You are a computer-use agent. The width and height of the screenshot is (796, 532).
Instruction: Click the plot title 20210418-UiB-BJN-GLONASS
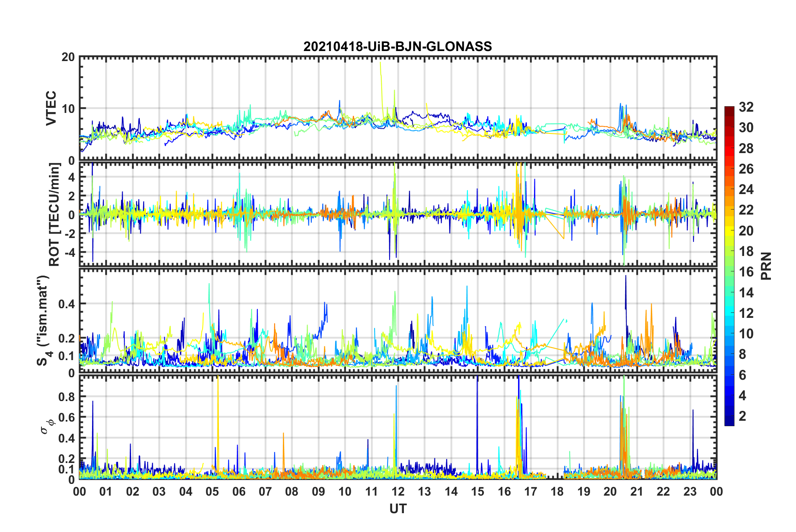(x=398, y=46)
